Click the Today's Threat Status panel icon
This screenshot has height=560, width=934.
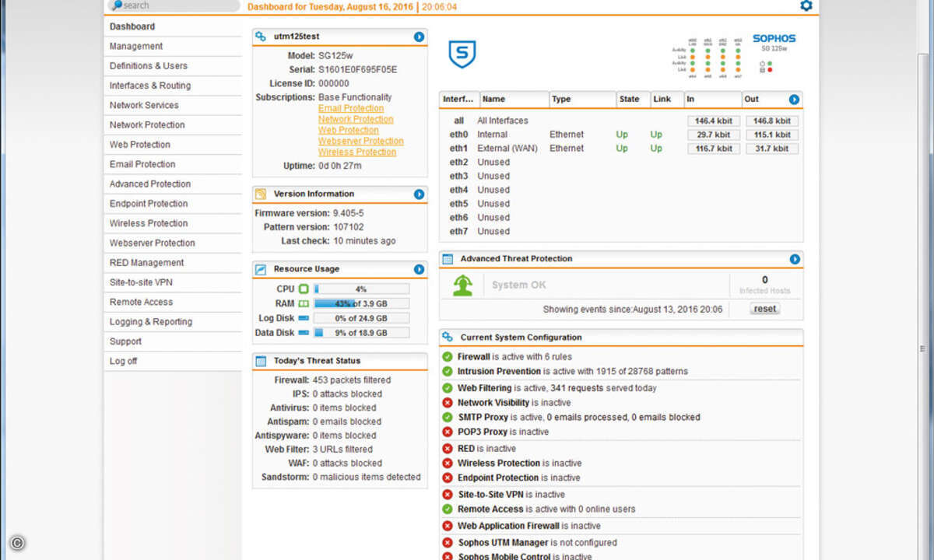tap(261, 361)
